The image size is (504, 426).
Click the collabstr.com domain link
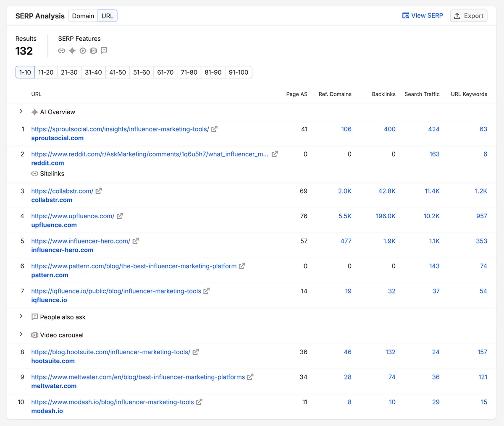click(52, 200)
